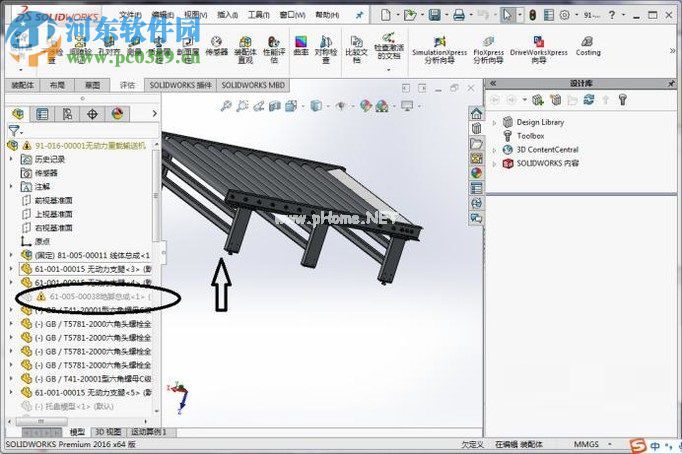Expand more manager tabs with right chevron
682x454 pixels.
pos(154,114)
